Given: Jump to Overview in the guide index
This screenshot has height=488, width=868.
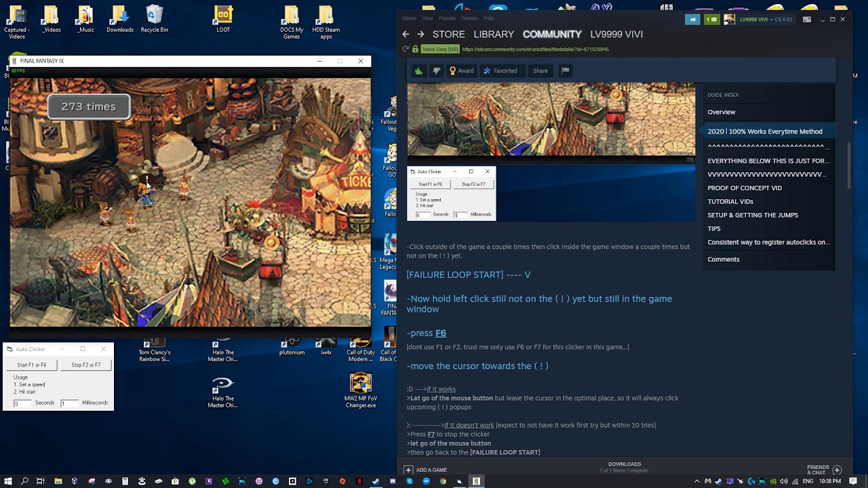Looking at the screenshot, I should click(x=722, y=112).
